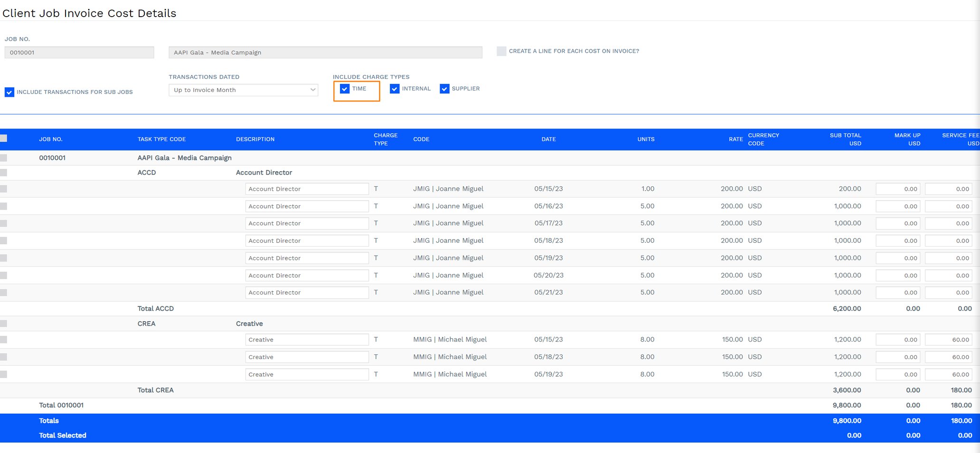This screenshot has height=453, width=980.
Task: Click the TASK TYPE CODE column header
Action: click(x=161, y=139)
